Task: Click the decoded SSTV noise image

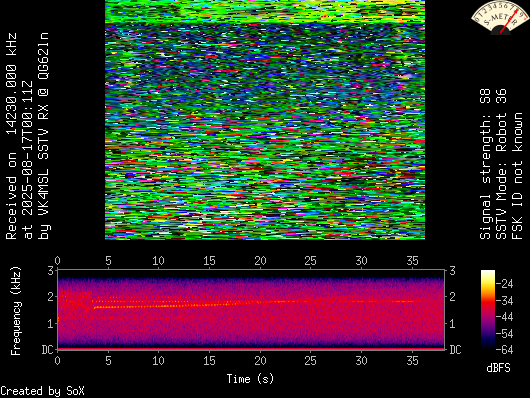Action: (x=265, y=120)
